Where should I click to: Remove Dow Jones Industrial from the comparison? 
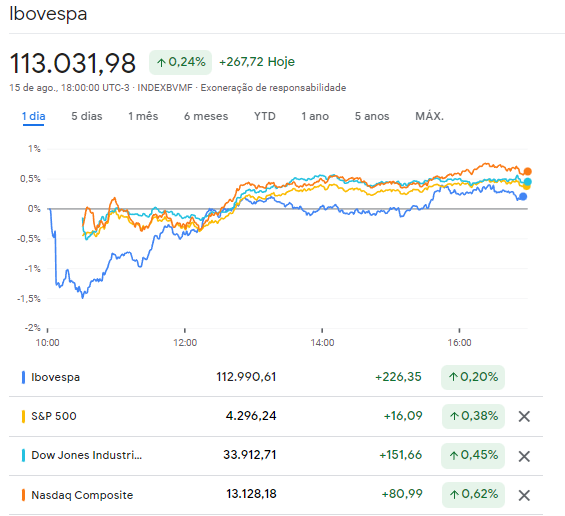pyautogui.click(x=524, y=456)
